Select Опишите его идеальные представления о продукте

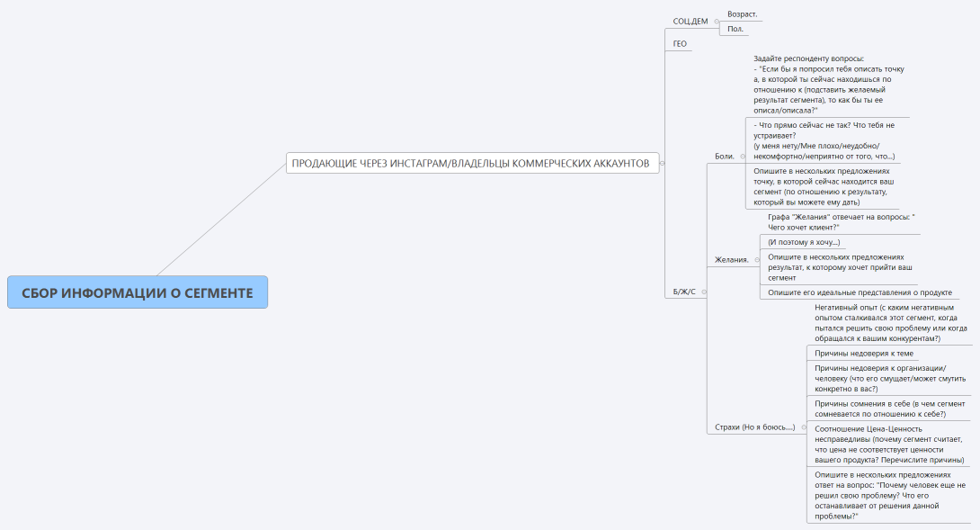pyautogui.click(x=859, y=292)
